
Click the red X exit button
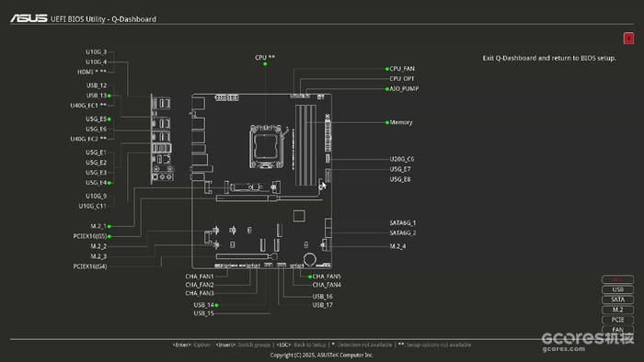[x=628, y=38]
